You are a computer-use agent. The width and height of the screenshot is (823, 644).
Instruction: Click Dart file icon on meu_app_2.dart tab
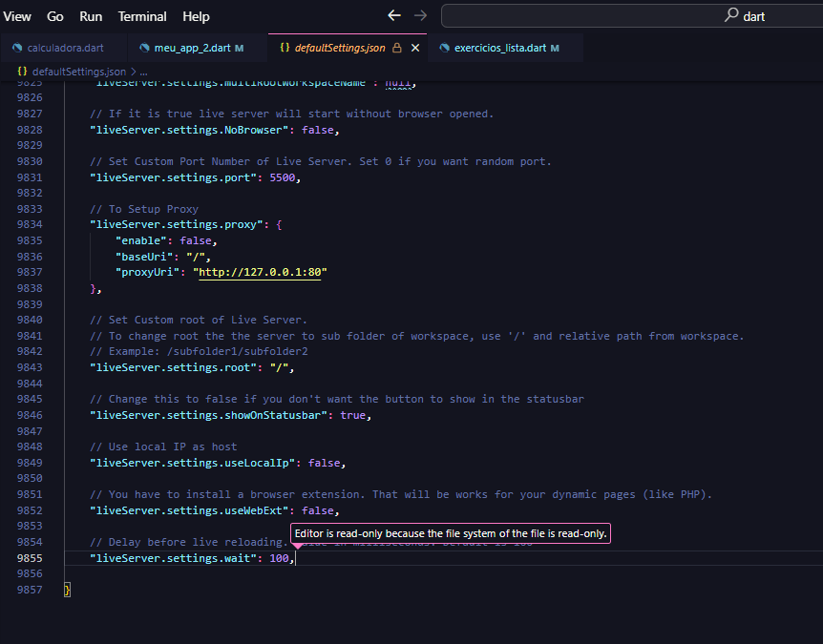pos(144,48)
